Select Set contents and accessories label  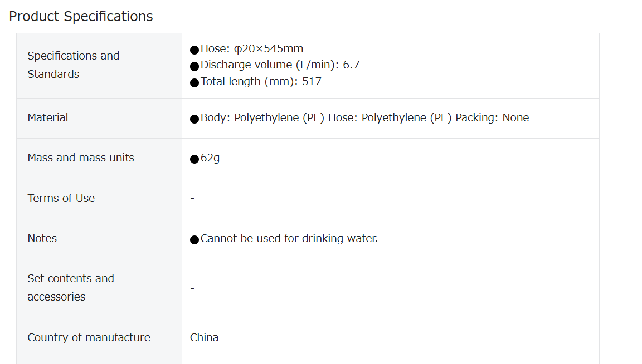tap(71, 288)
